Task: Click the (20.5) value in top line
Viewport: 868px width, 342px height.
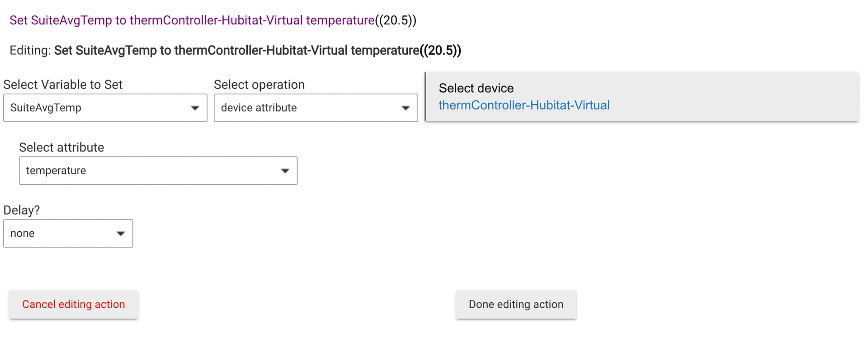Action: click(x=396, y=20)
